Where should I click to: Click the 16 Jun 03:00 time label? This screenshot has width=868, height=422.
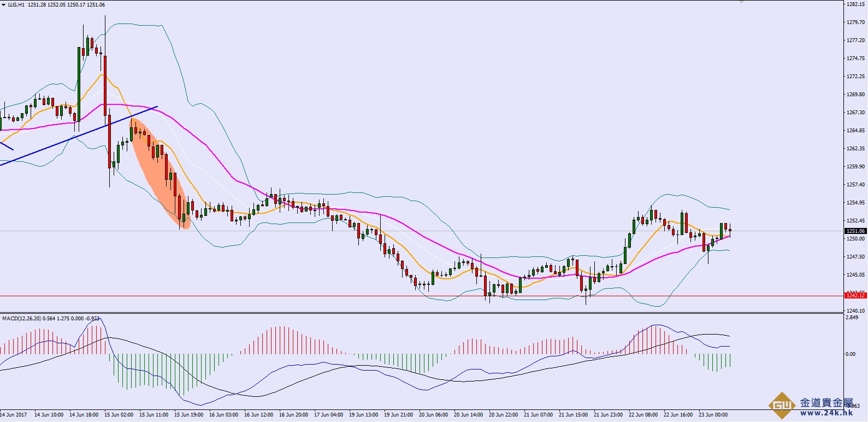point(223,415)
